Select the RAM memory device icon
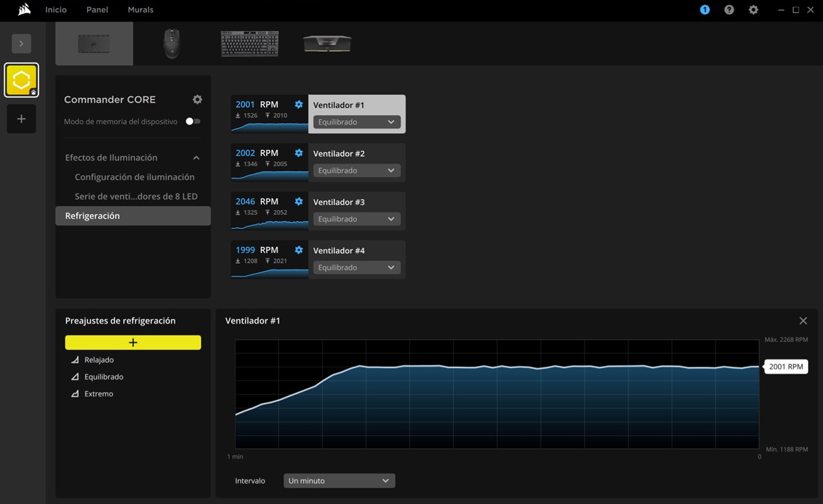Screen dimensions: 823x504 click(x=327, y=44)
